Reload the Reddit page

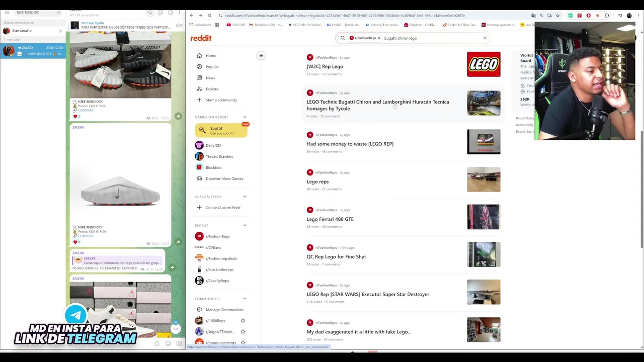click(209, 16)
